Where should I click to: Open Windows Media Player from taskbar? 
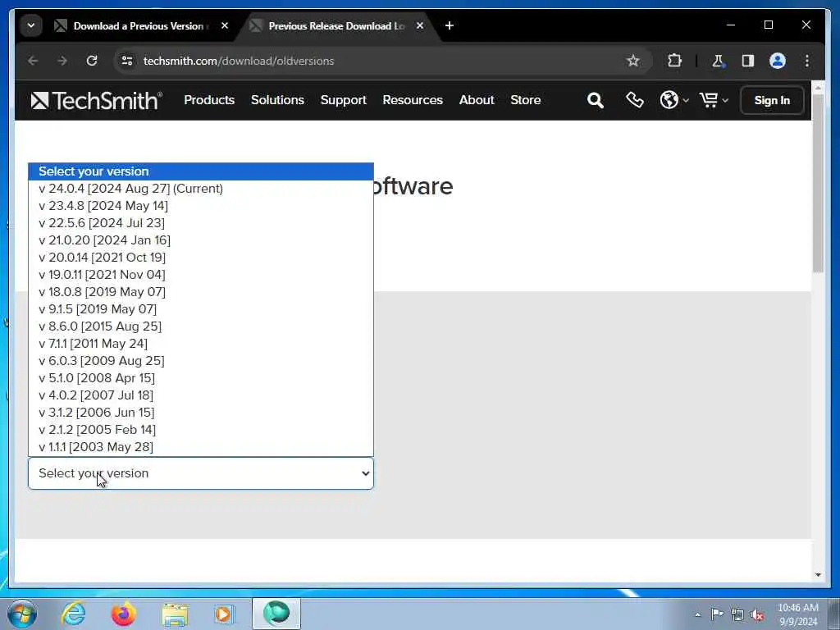pos(225,614)
